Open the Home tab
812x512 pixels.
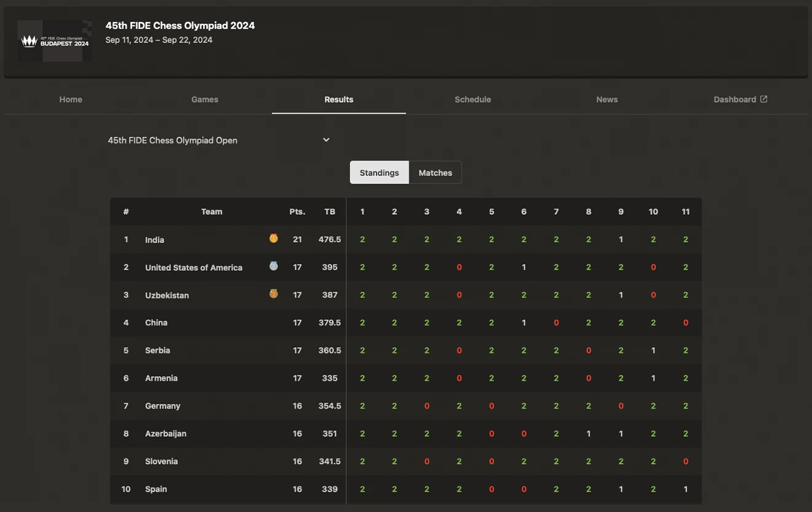pyautogui.click(x=71, y=99)
